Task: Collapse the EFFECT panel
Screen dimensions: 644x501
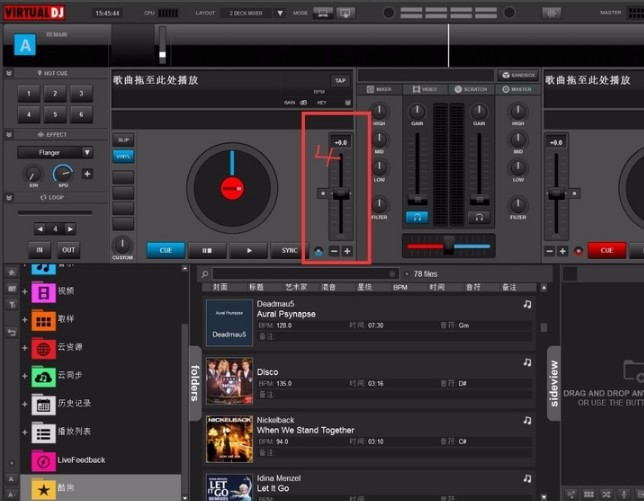Action: 9,135
